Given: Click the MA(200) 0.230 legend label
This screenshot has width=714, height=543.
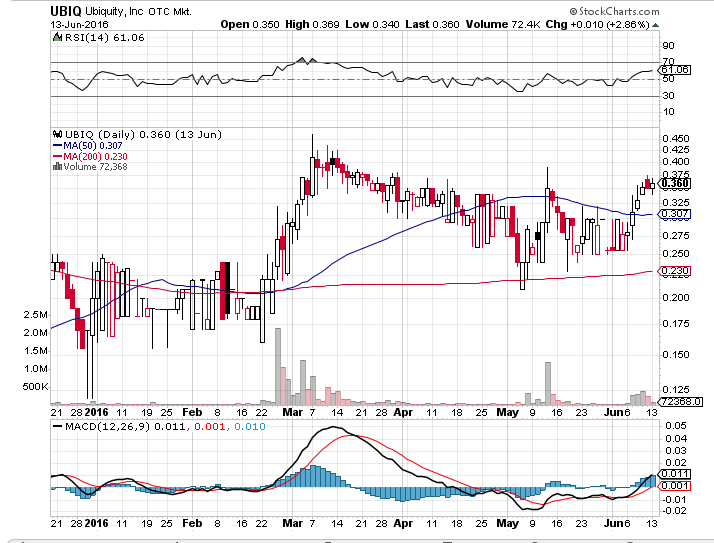Looking at the screenshot, I should (95, 156).
